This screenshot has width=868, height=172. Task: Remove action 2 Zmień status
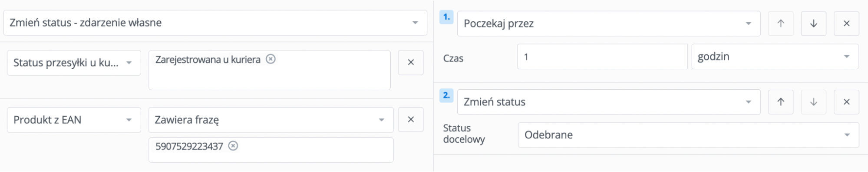(x=847, y=102)
